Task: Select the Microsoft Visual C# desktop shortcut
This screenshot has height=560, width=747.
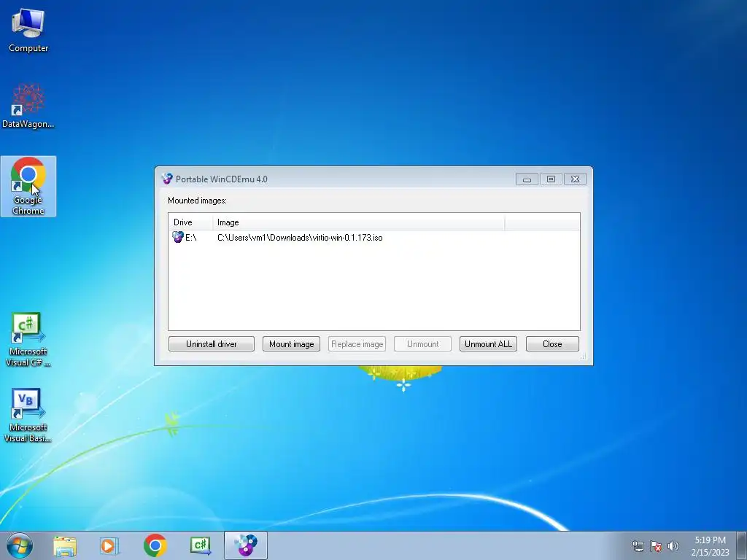Action: coord(28,340)
